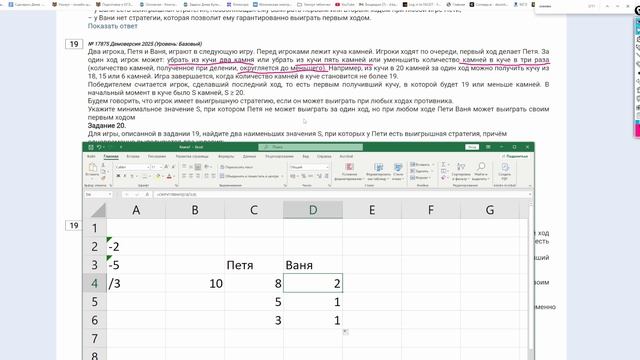Click the Share button in Excel
The width and height of the screenshot is (640, 360).
[515, 156]
